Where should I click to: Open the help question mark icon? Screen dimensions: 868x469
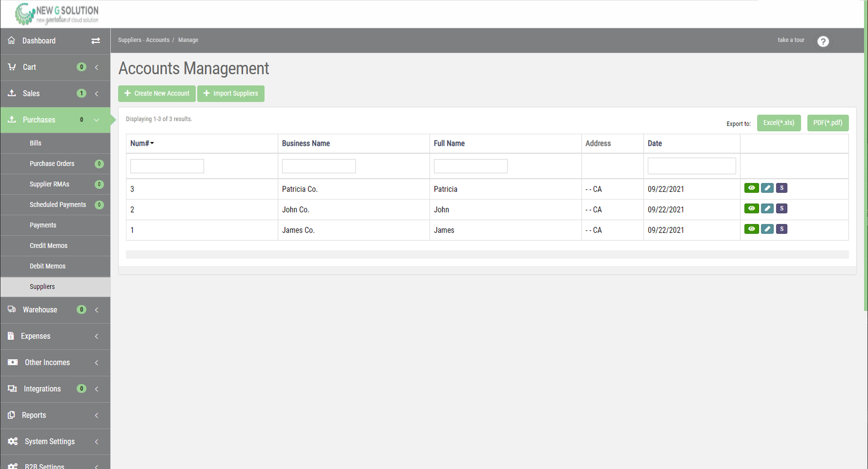[x=823, y=41]
